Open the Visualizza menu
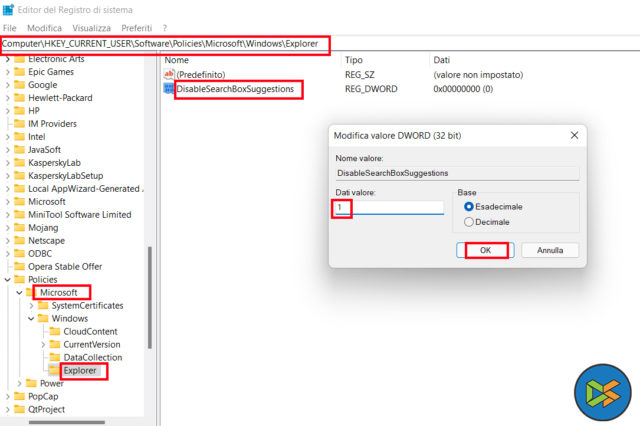The height and width of the screenshot is (426, 640). [x=91, y=28]
